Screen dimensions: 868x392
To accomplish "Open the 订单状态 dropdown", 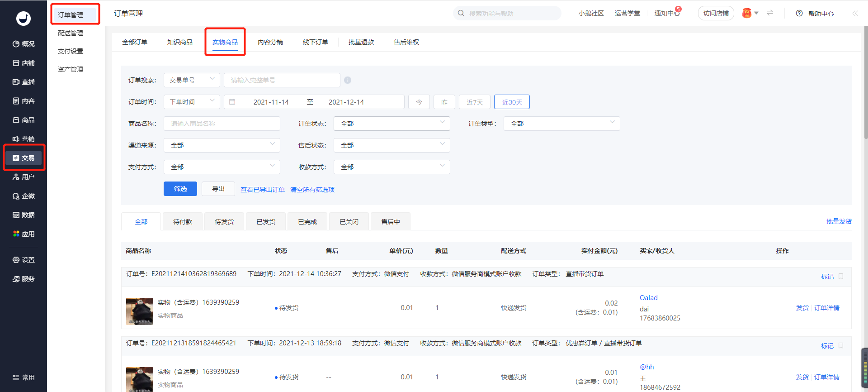I will [392, 124].
